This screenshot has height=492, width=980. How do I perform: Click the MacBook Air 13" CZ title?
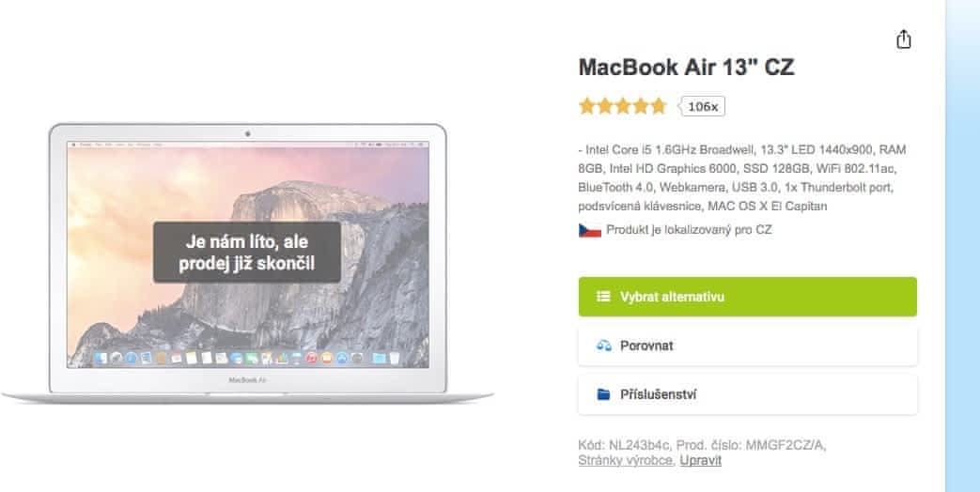(686, 67)
